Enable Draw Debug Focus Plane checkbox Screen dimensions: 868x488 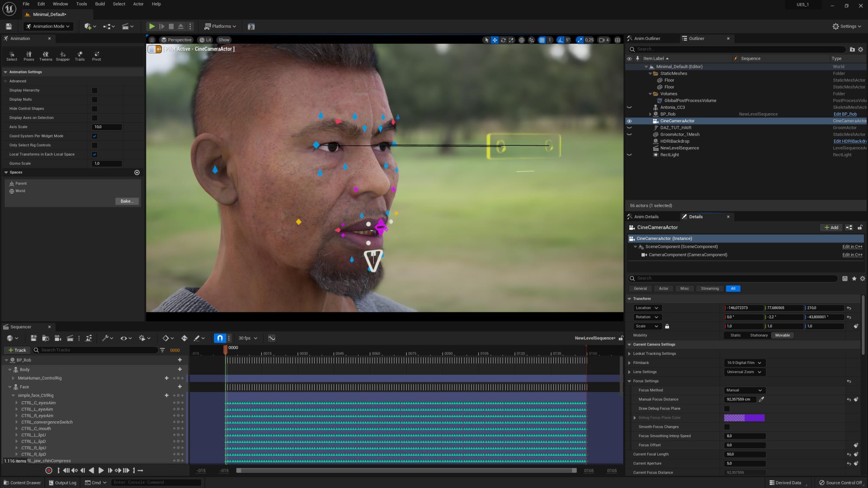pos(727,409)
